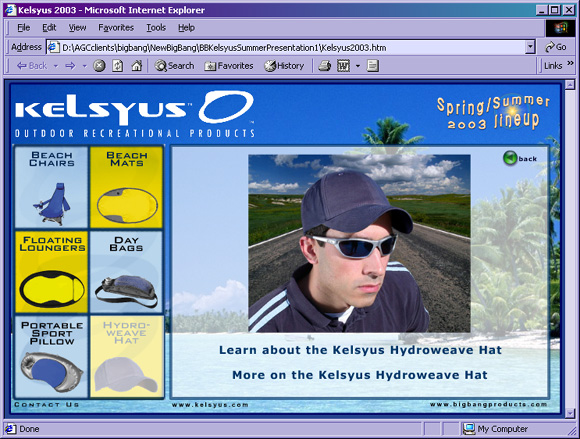
Task: Click the hat model photo
Action: click(359, 243)
